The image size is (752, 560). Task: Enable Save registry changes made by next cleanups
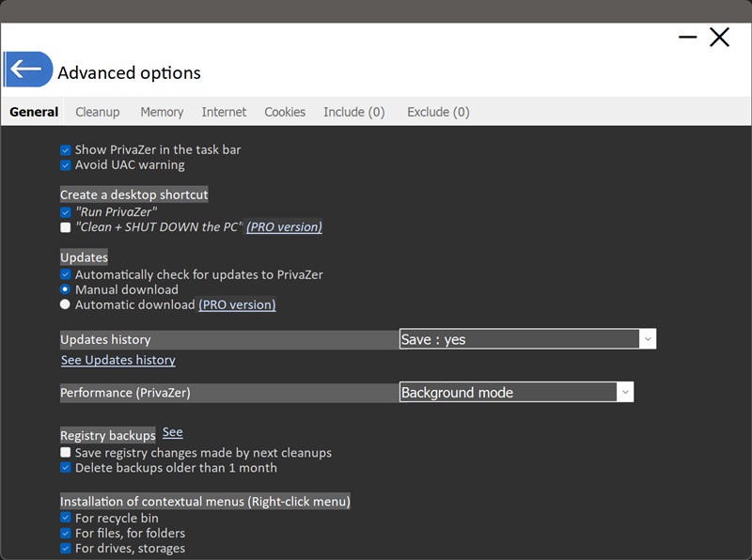click(x=66, y=453)
